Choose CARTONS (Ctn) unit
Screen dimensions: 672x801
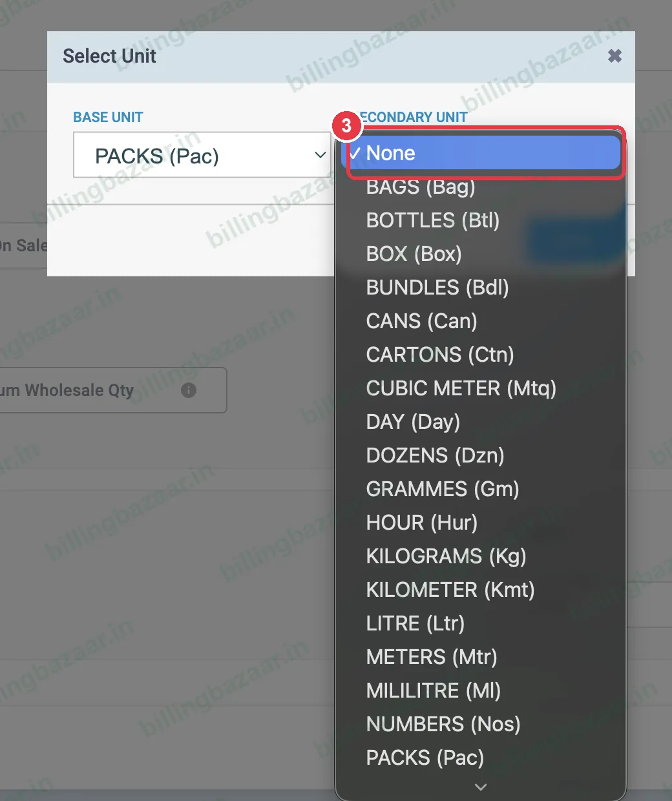pyautogui.click(x=481, y=355)
